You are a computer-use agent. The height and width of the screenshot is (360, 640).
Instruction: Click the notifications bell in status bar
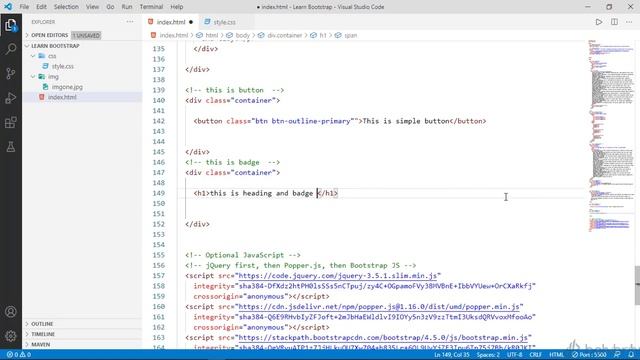pos(631,355)
